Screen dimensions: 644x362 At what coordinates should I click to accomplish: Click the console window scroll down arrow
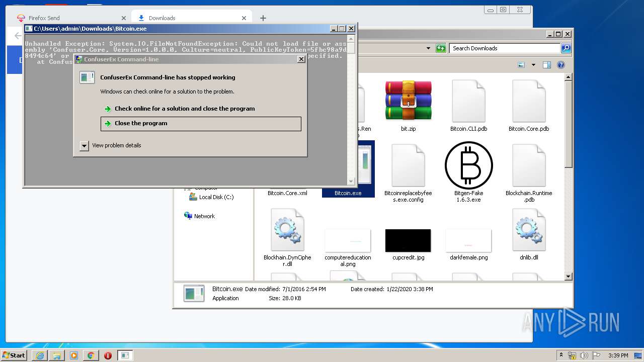351,181
